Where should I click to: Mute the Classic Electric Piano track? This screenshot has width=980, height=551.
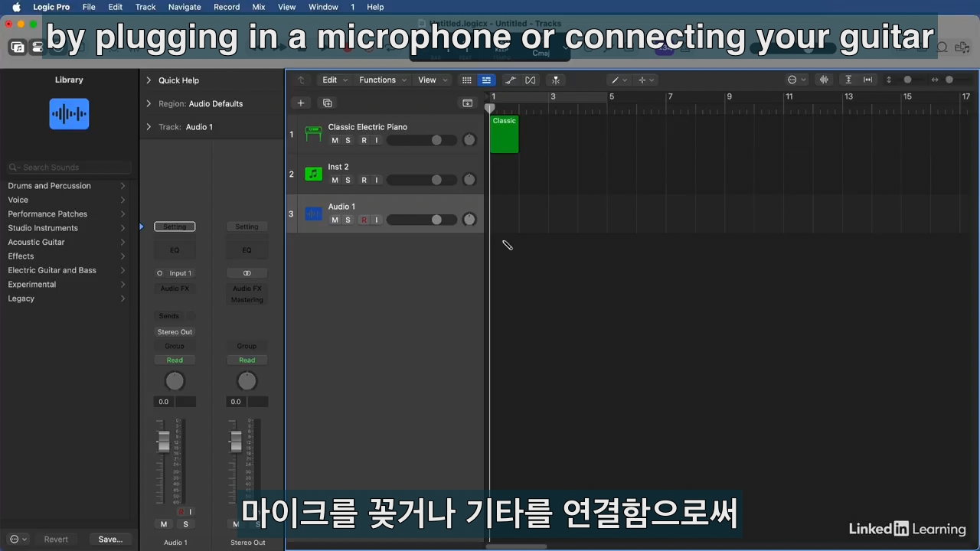(335, 141)
